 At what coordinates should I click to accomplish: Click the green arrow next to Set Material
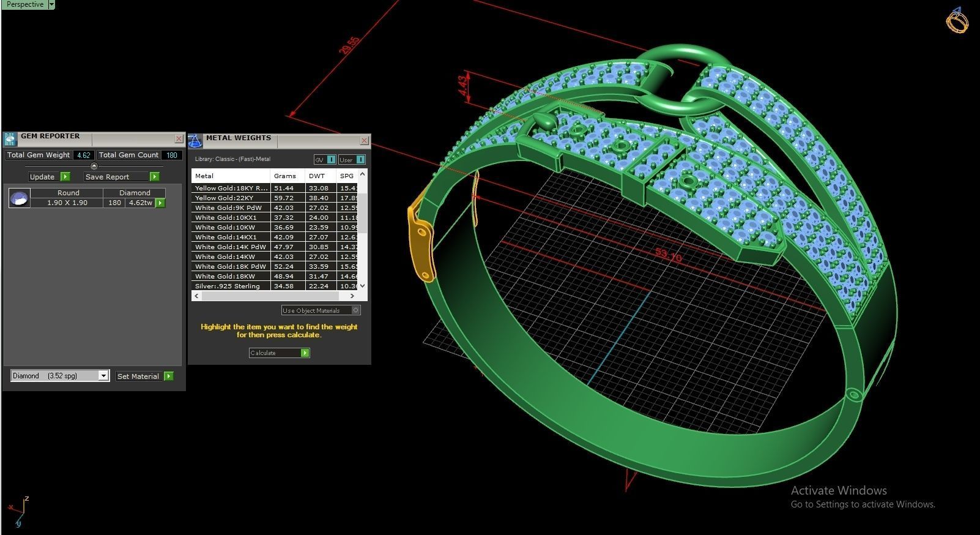pos(169,376)
